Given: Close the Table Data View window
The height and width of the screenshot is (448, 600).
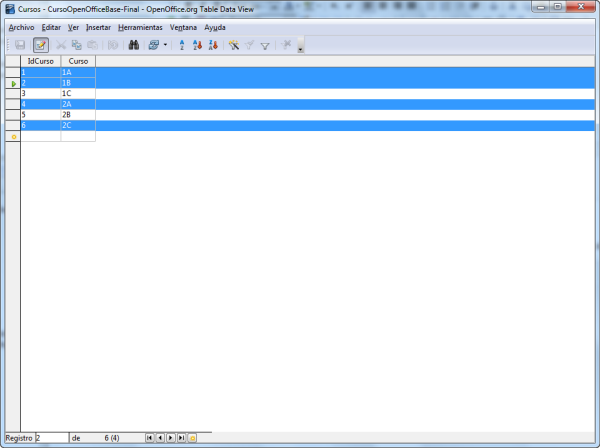Looking at the screenshot, I should coord(581,7).
